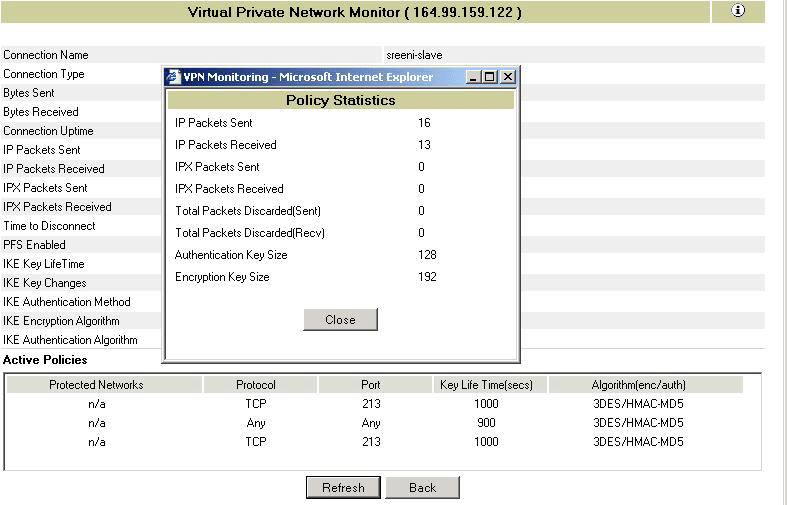The height and width of the screenshot is (505, 787).
Task: Select the policy row with protocol Any
Action: tap(256, 423)
